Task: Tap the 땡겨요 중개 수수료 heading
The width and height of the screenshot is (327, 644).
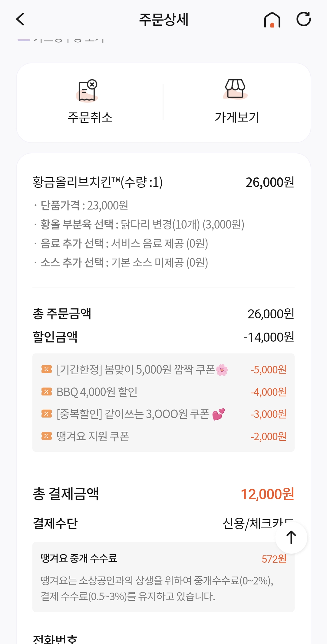Action: (79, 558)
